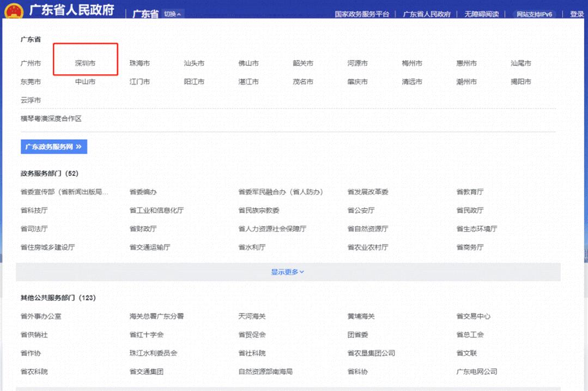Go to 省教育厅 department

[470, 192]
